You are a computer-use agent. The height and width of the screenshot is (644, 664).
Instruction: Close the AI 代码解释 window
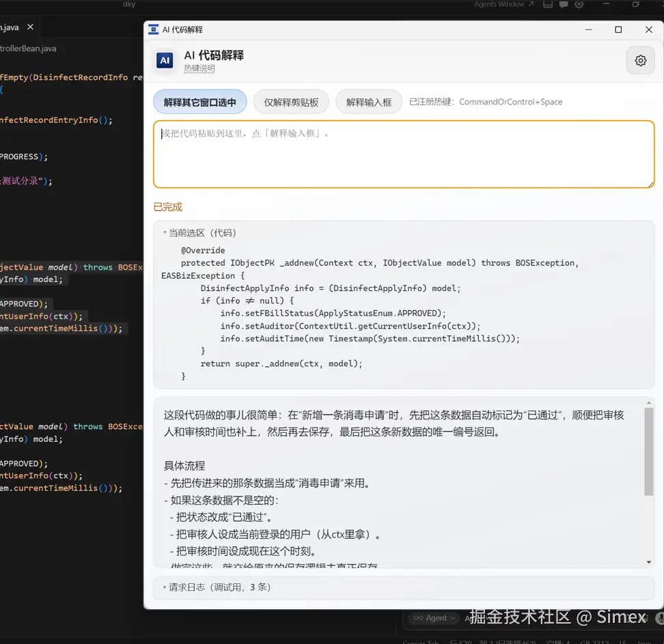coord(649,29)
